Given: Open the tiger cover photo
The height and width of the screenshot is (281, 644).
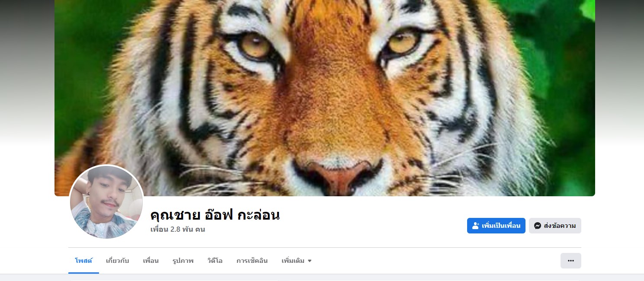Looking at the screenshot, I should [325, 98].
